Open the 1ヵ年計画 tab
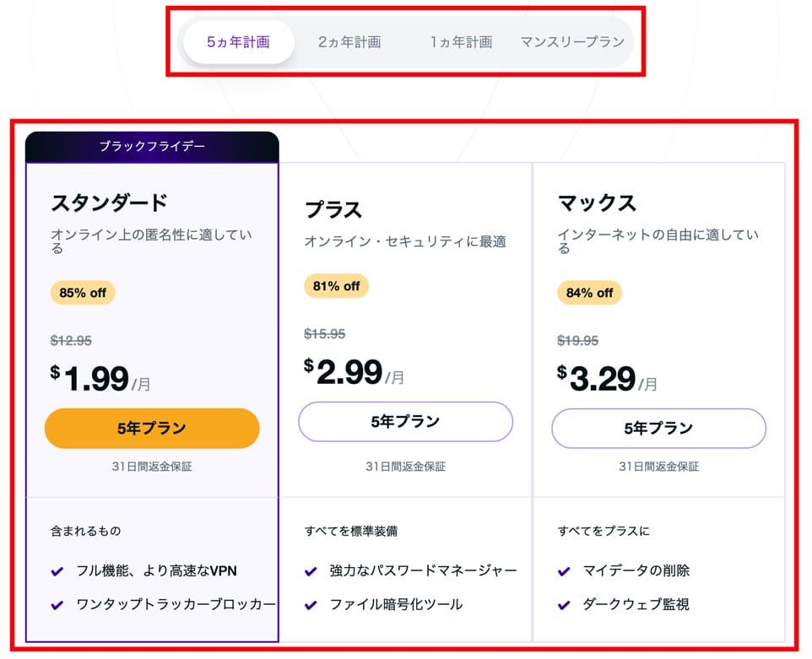The image size is (812, 659). tap(461, 41)
